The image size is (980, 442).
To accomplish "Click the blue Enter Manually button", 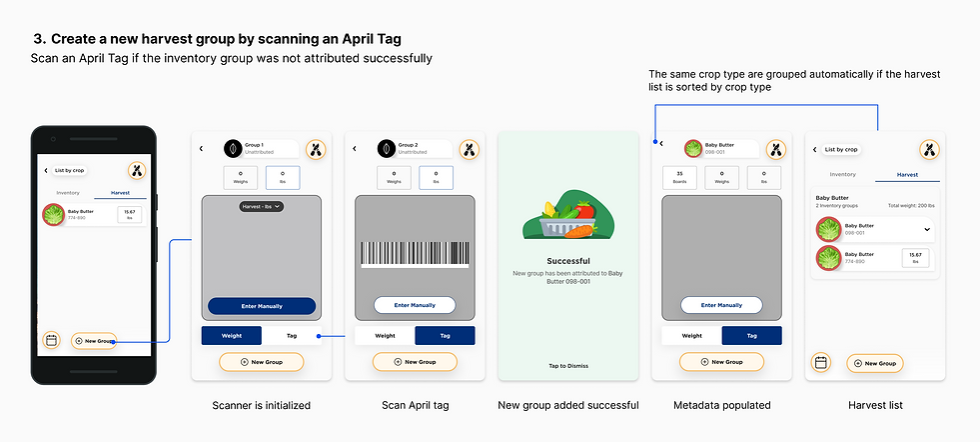I will pos(262,306).
